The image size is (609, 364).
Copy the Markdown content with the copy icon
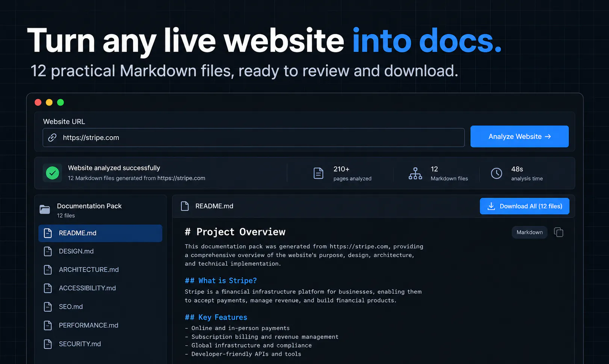pyautogui.click(x=559, y=232)
